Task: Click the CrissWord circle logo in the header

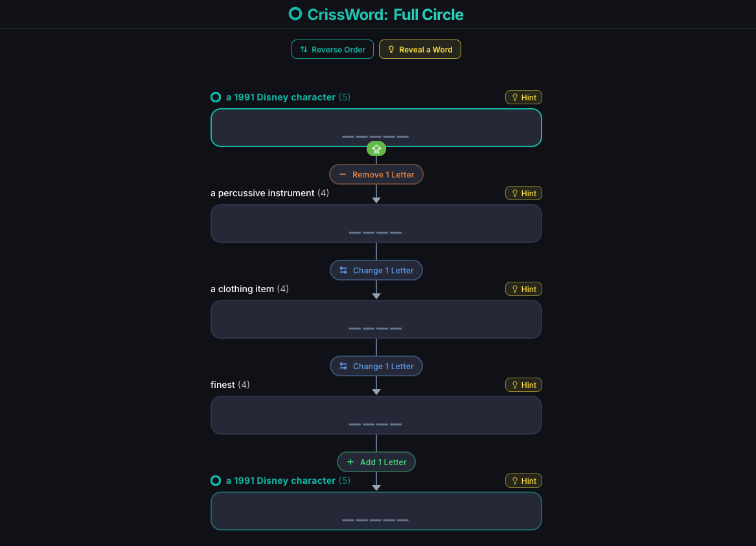Action: [295, 13]
